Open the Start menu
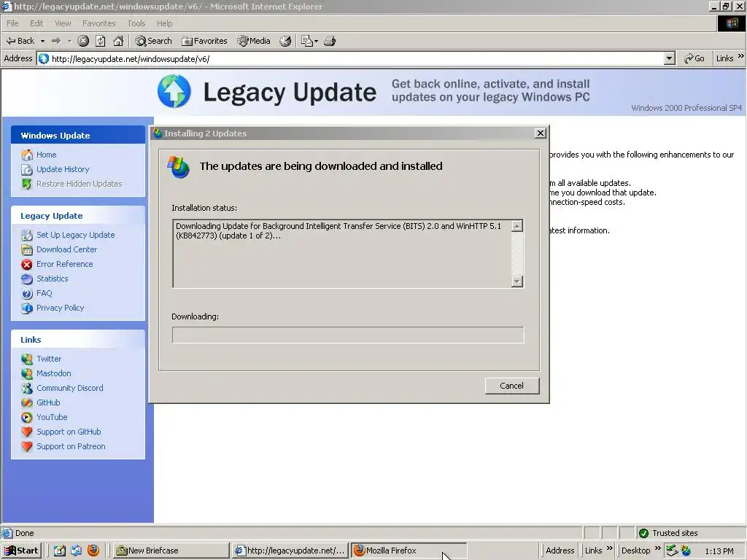This screenshot has width=747, height=560. (21, 551)
